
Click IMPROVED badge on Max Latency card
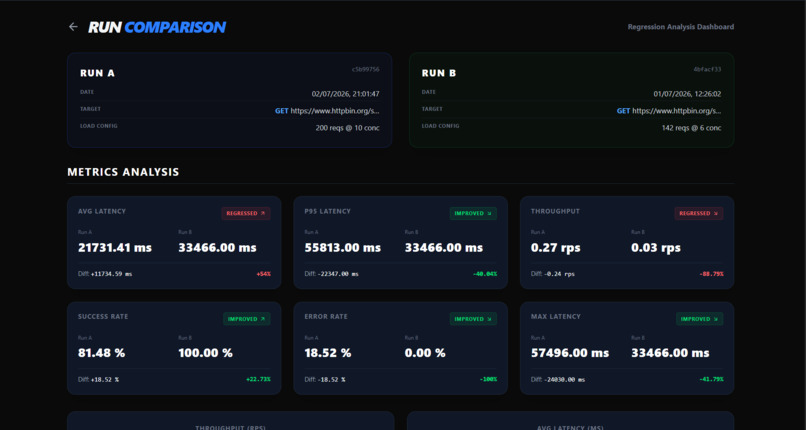click(700, 319)
